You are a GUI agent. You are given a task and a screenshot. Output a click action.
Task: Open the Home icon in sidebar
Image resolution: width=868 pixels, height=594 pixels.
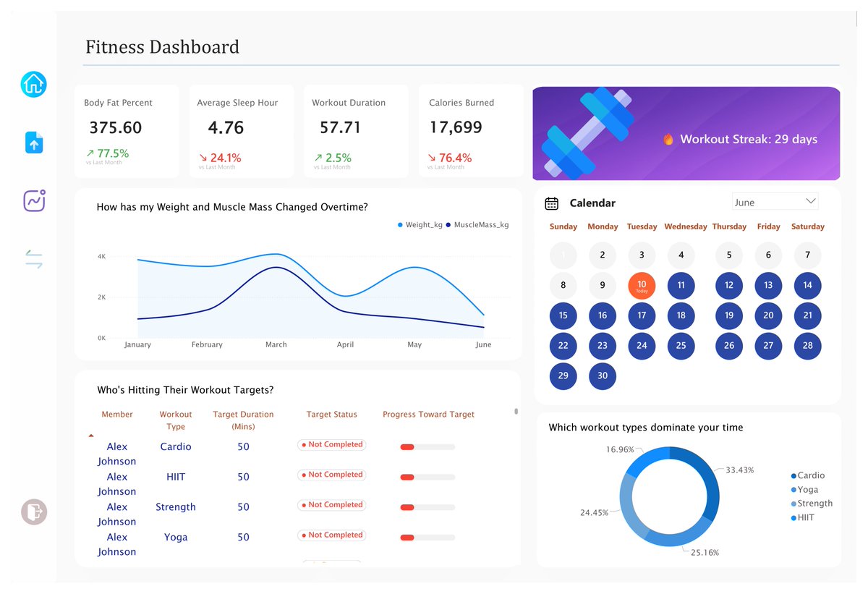coord(33,85)
